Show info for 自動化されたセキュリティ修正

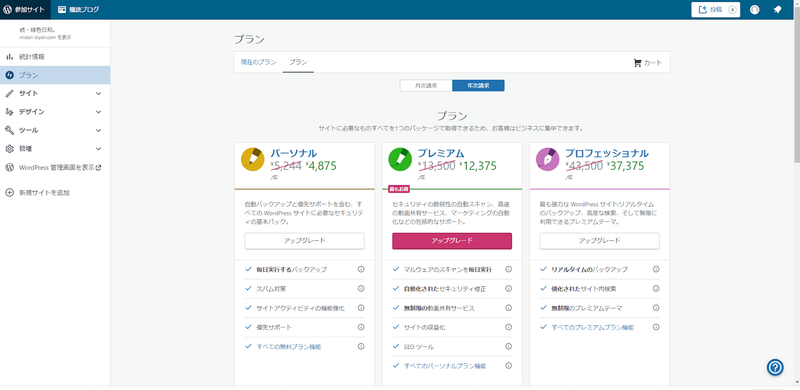coord(508,288)
